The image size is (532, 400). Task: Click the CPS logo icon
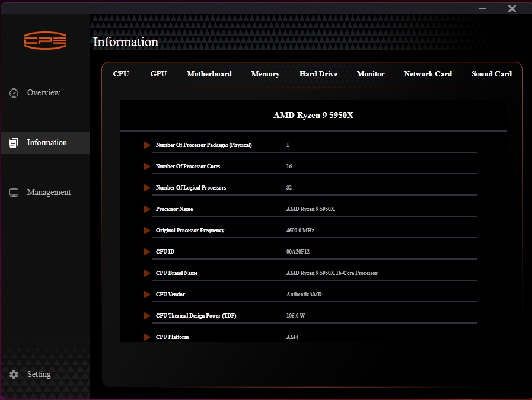click(x=45, y=41)
